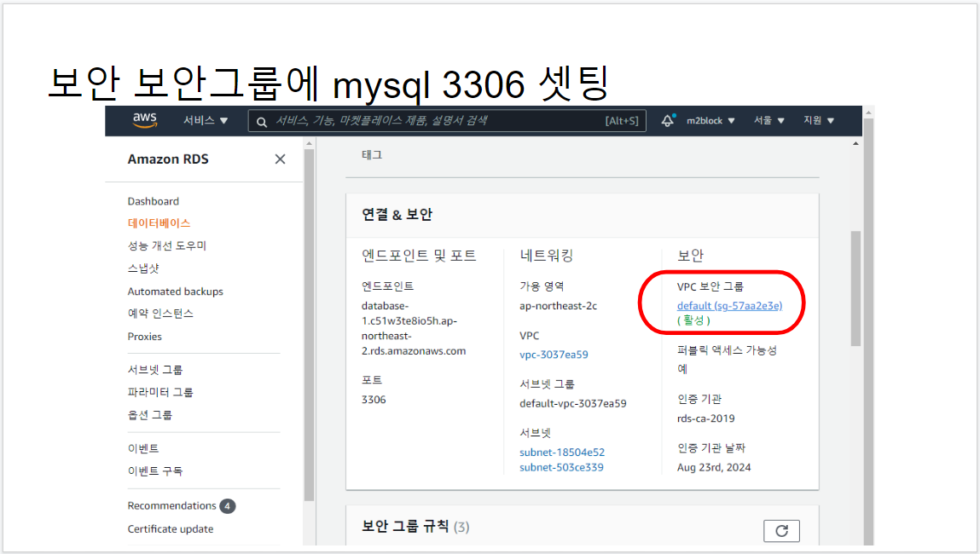Go to the RDS Dashboard

pyautogui.click(x=154, y=201)
